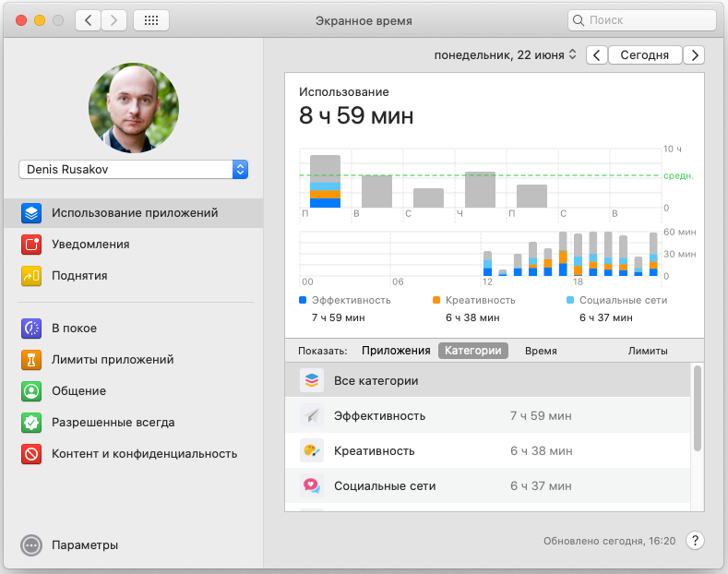This screenshot has width=728, height=574.
Task: Select the Все категории row
Action: tap(487, 381)
